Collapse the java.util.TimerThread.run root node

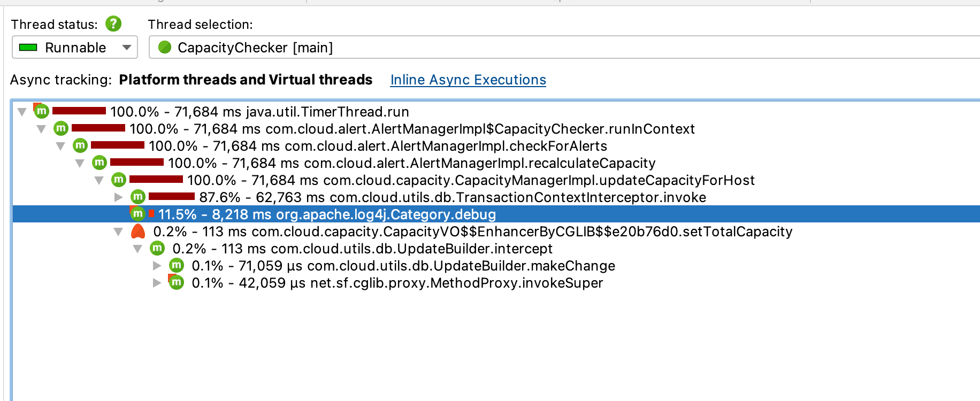point(22,112)
